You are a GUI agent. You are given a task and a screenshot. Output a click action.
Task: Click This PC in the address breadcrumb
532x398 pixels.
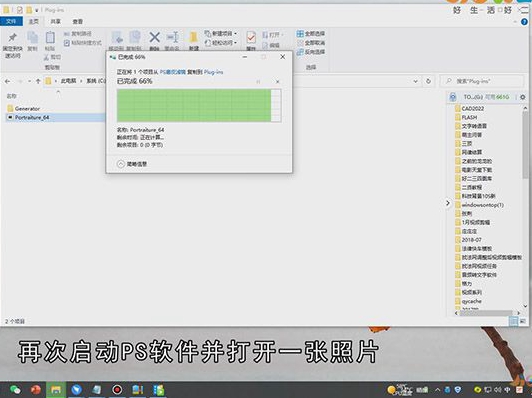[68, 81]
